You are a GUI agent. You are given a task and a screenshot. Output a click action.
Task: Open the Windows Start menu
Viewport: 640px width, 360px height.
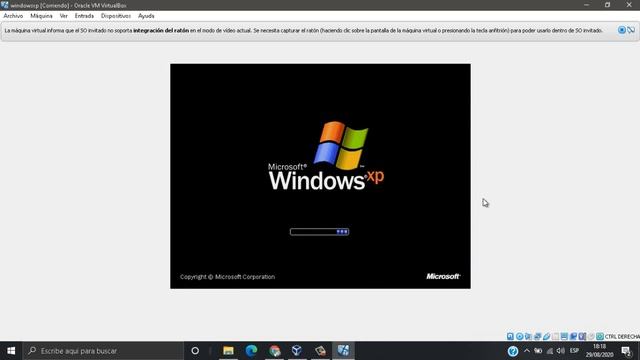tap(11, 351)
